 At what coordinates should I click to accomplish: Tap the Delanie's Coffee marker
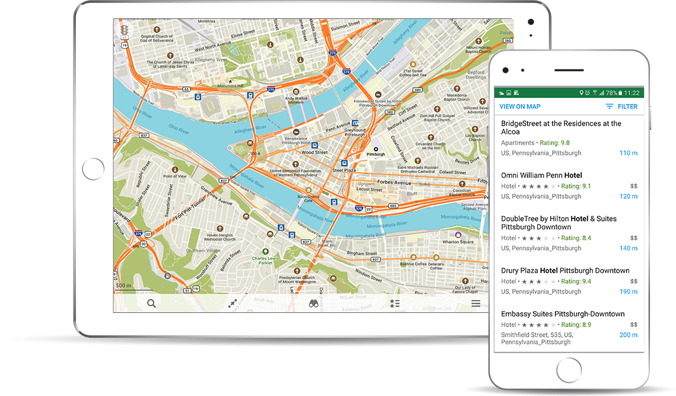click(436, 257)
